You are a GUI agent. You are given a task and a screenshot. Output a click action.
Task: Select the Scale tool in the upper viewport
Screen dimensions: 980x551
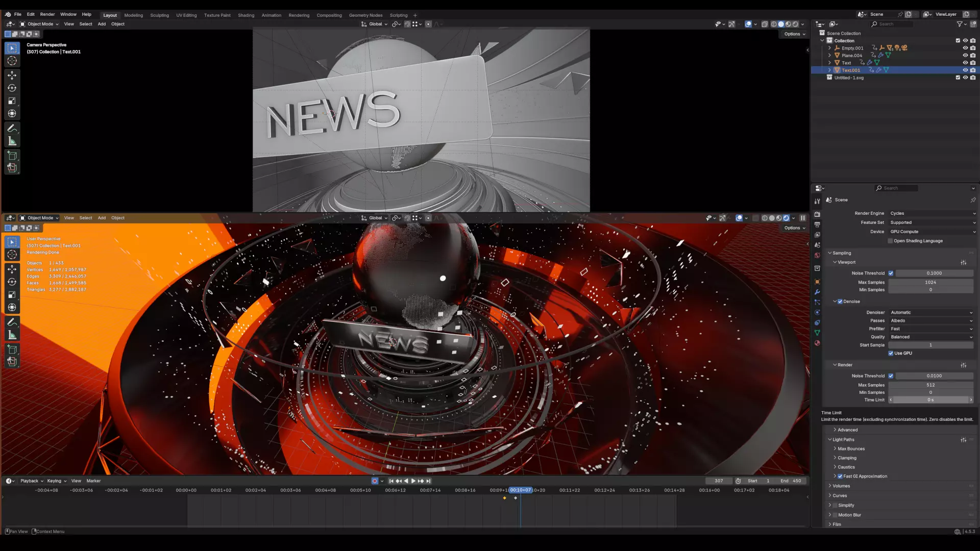pos(12,101)
